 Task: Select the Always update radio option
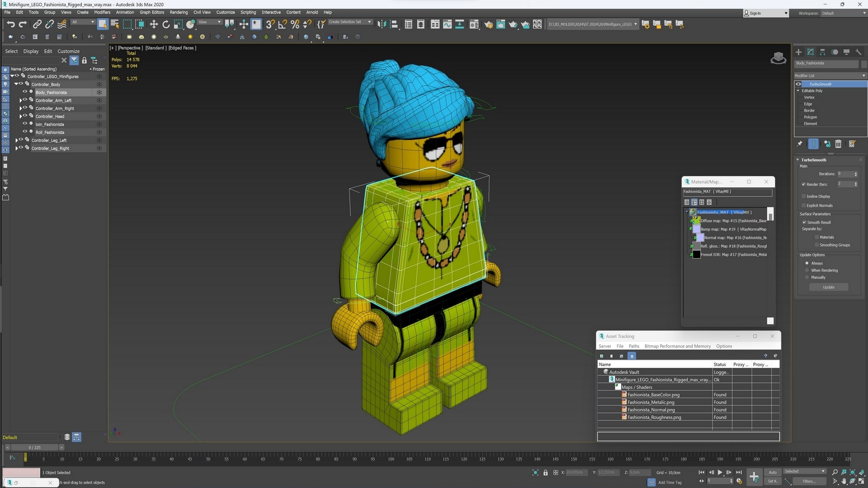(807, 263)
